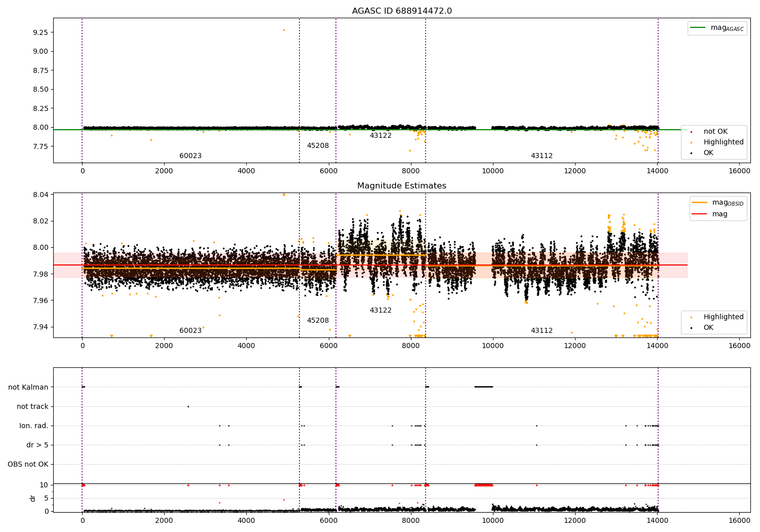This screenshot has height=532, width=760.
Task: Click obsid label 45208 in the top plot
Action: [x=318, y=146]
